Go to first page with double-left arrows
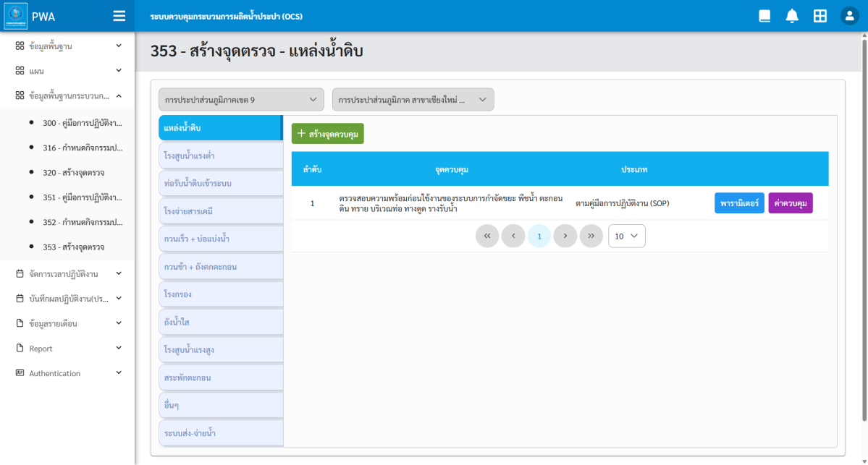Viewport: 868px width, 465px height. coord(487,236)
